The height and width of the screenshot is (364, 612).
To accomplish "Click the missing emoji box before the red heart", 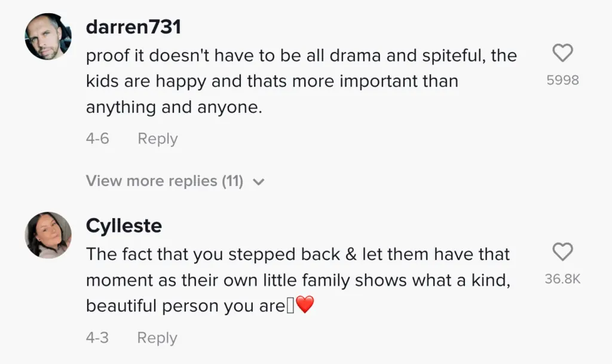I will pyautogui.click(x=290, y=306).
